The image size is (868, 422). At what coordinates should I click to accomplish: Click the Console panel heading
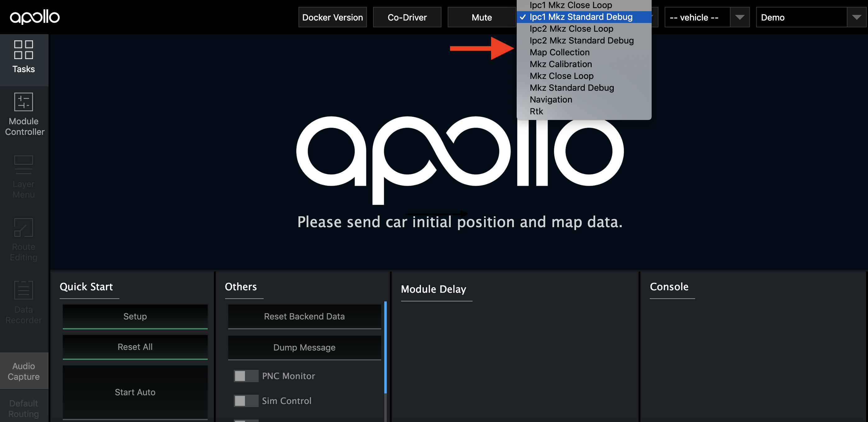(x=669, y=287)
